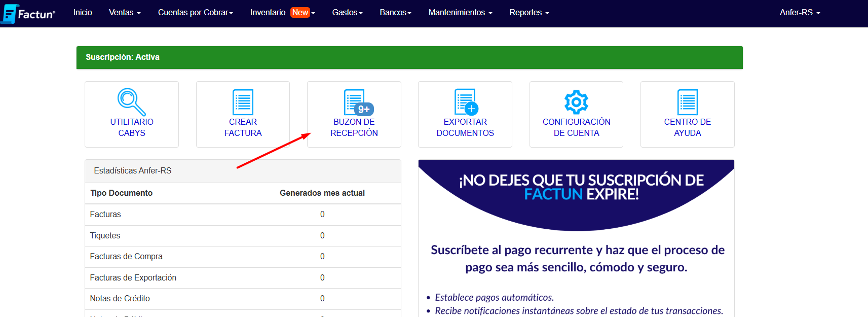Click the Notas de Crédito count value
This screenshot has width=868, height=317.
(x=322, y=298)
